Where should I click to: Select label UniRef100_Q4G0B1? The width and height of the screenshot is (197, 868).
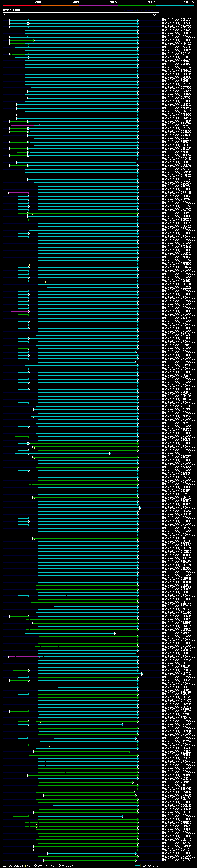click(177, 186)
